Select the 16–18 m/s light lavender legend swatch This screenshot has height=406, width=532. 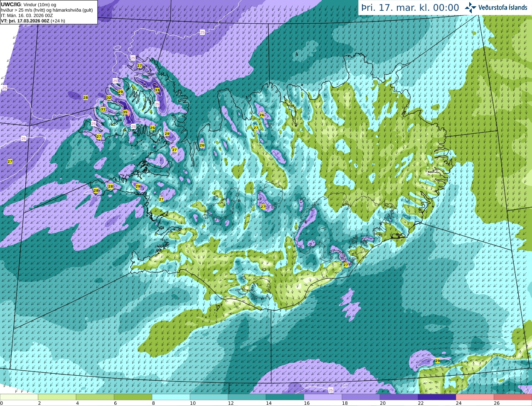323,397
